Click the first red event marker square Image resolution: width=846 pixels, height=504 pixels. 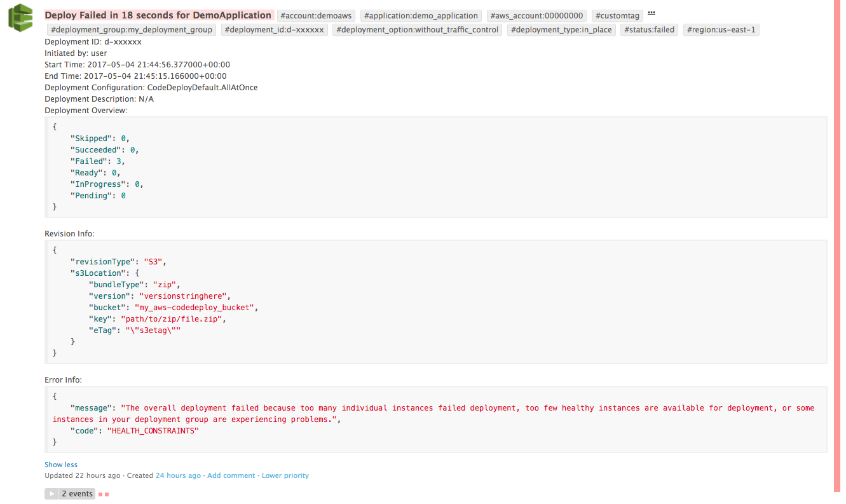[x=100, y=493]
